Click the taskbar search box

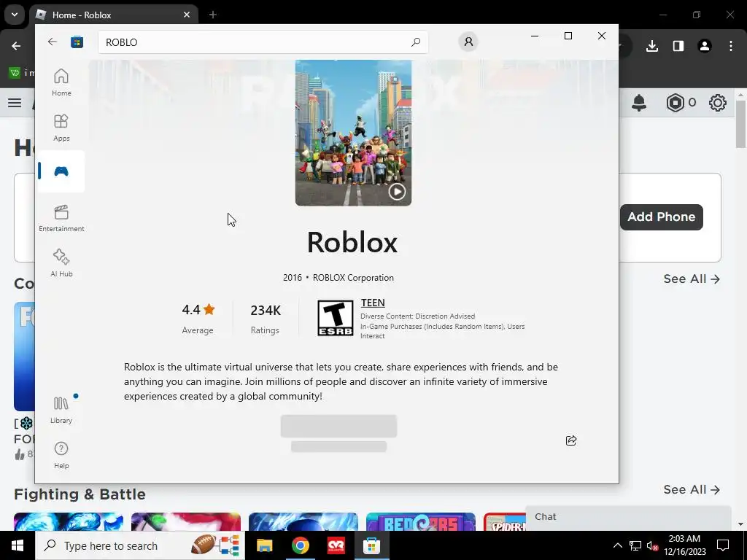click(140, 545)
